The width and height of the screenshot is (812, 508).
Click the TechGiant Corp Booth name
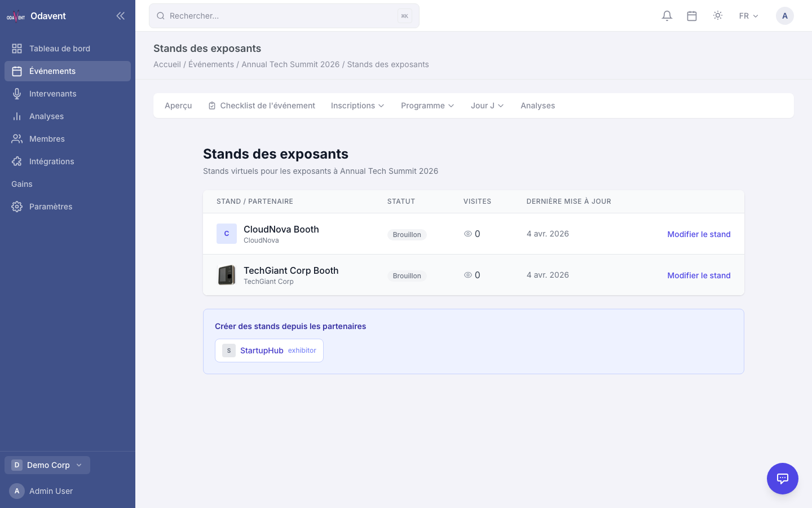coord(291,270)
